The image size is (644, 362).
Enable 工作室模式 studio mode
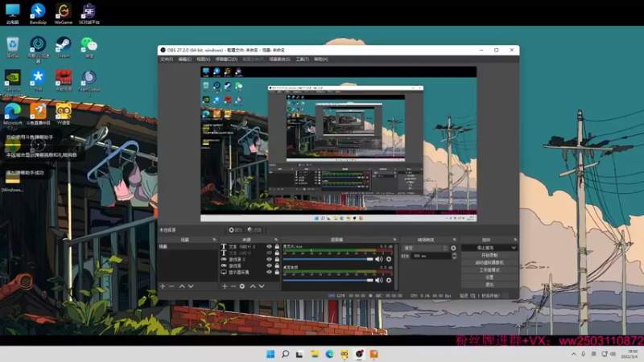point(489,270)
